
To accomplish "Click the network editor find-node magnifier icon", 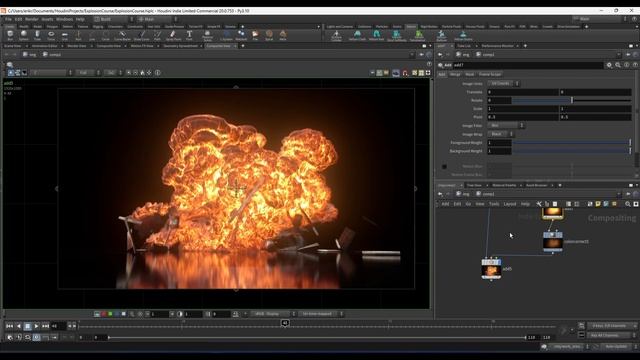I will pos(628,204).
